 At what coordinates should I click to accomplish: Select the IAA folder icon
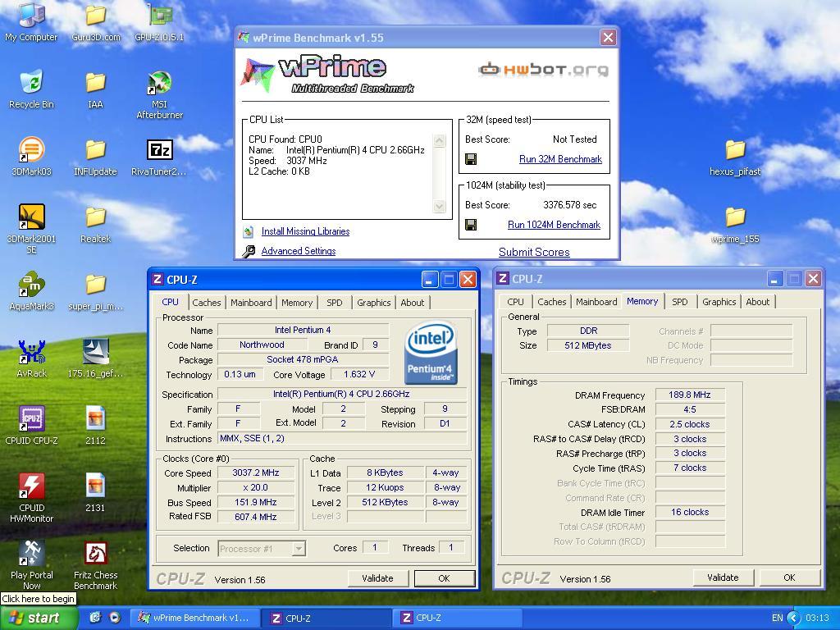(95, 89)
